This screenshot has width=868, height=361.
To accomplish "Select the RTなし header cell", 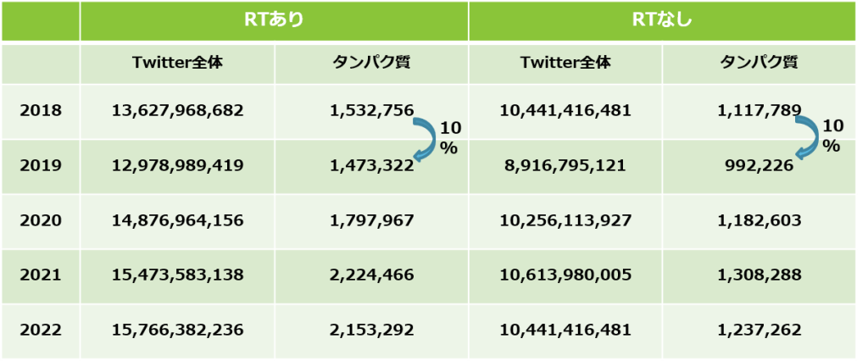I will [662, 21].
